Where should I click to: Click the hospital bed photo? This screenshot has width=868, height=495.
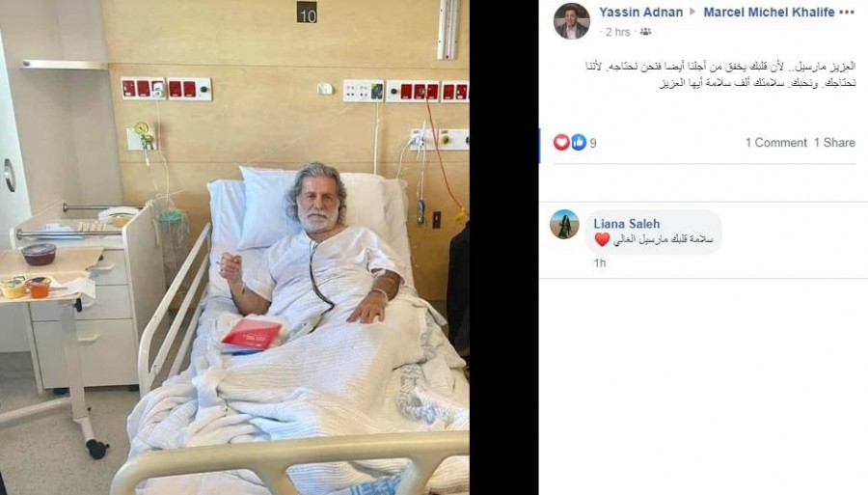pyautogui.click(x=234, y=247)
